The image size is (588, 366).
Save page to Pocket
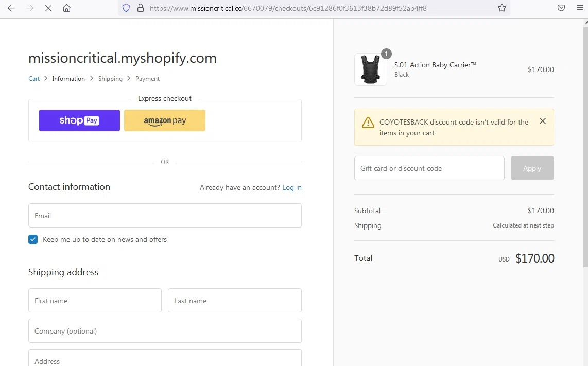(x=561, y=8)
